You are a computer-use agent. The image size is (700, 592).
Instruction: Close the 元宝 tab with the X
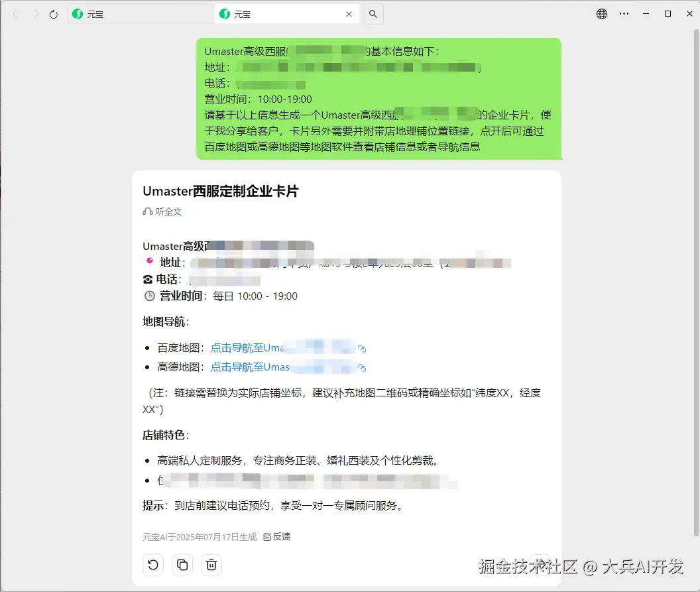[x=349, y=13]
